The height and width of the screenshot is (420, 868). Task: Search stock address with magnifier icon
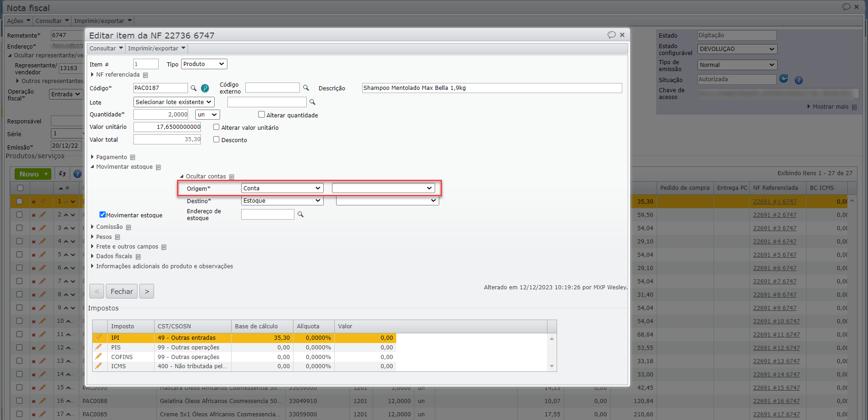(x=300, y=214)
